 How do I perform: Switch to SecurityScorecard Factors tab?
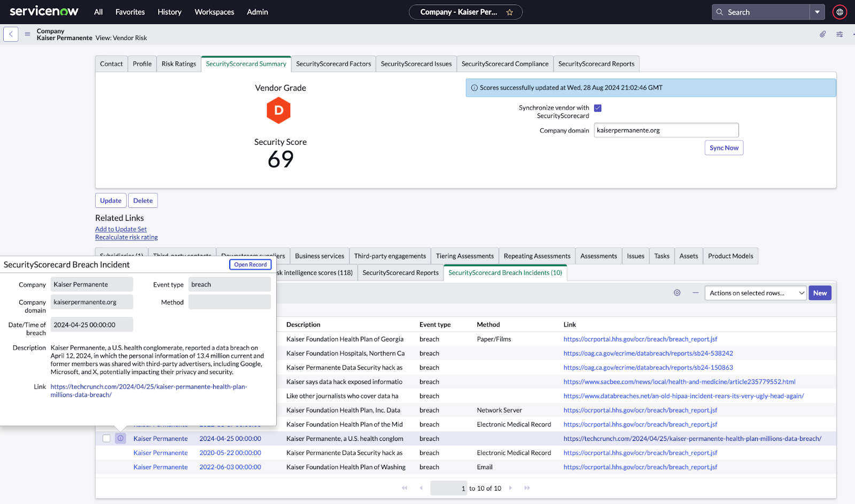333,64
